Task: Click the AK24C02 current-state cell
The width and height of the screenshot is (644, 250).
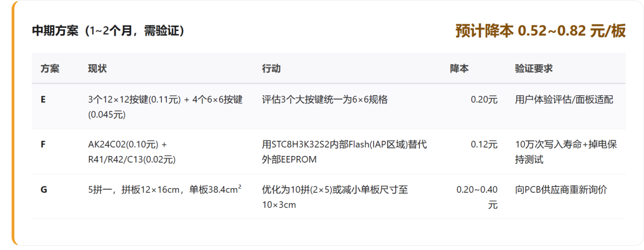Action: [x=132, y=152]
